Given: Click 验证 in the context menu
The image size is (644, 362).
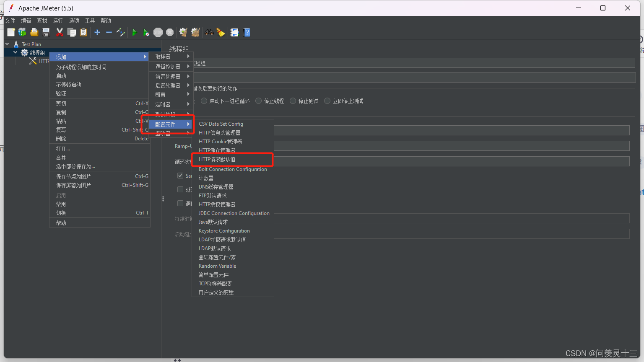Looking at the screenshot, I should pos(100,93).
